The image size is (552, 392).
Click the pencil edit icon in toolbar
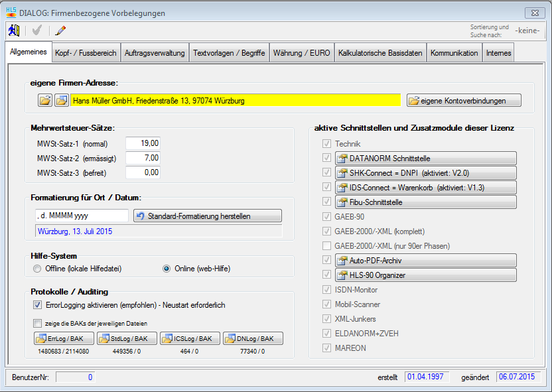61,30
